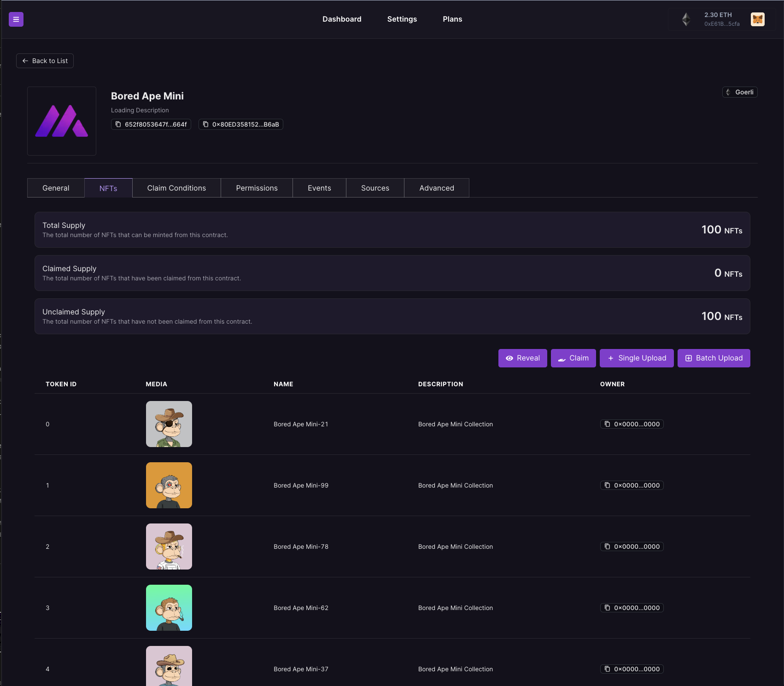Image resolution: width=784 pixels, height=686 pixels.
Task: Open the Permissions tab
Action: point(257,188)
